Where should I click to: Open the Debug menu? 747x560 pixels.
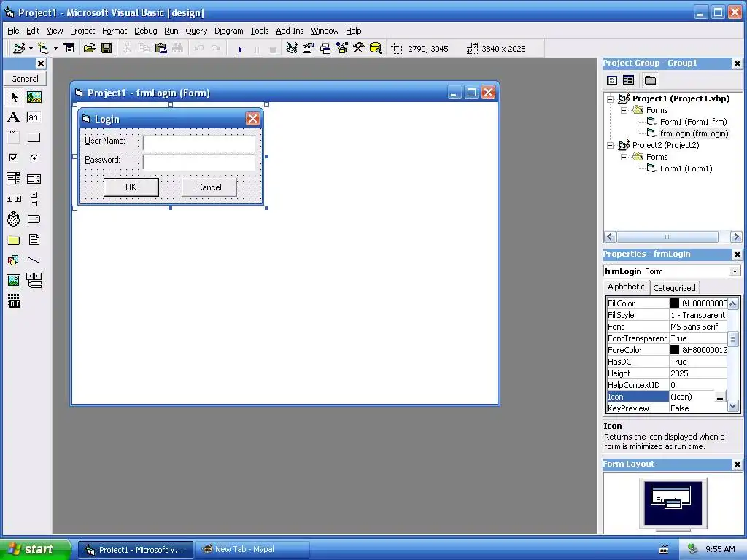tap(146, 31)
